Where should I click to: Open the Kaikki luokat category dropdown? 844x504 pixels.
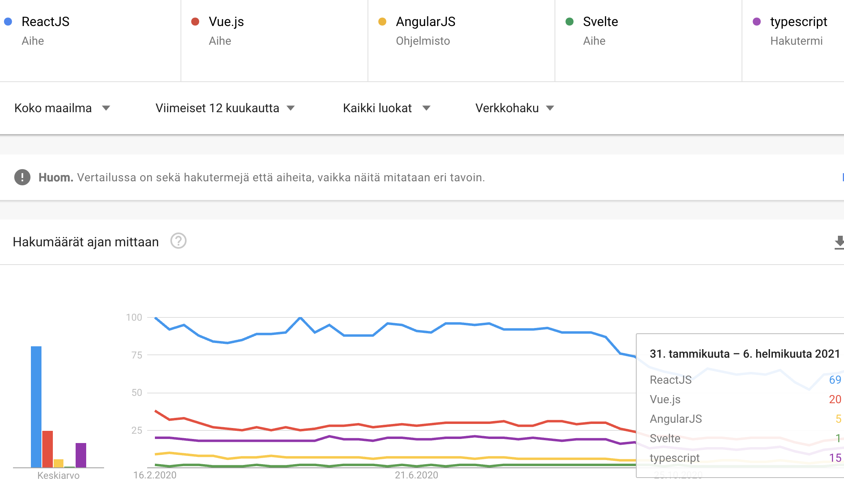pyautogui.click(x=387, y=108)
